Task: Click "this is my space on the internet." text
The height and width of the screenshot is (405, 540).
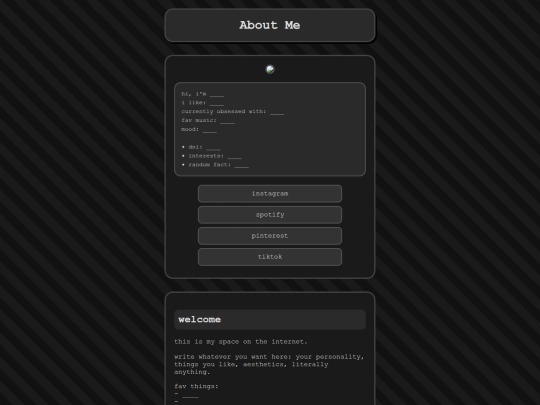Action: coord(241,342)
